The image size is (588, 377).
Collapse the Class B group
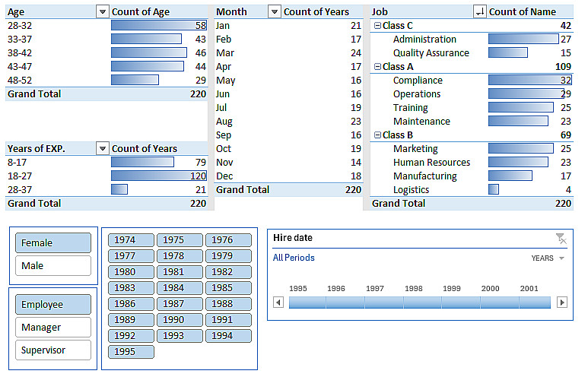tap(377, 135)
